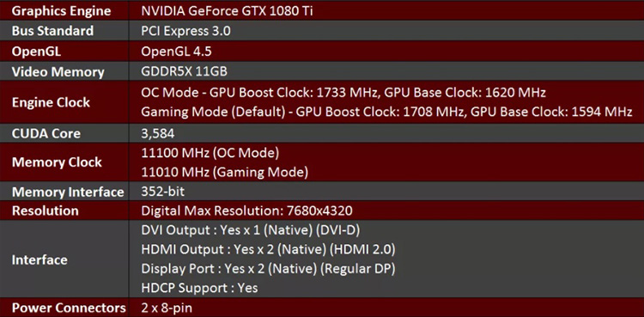
Task: Click the Digital Max Resolution 7680x4320 text
Action: coord(246,211)
